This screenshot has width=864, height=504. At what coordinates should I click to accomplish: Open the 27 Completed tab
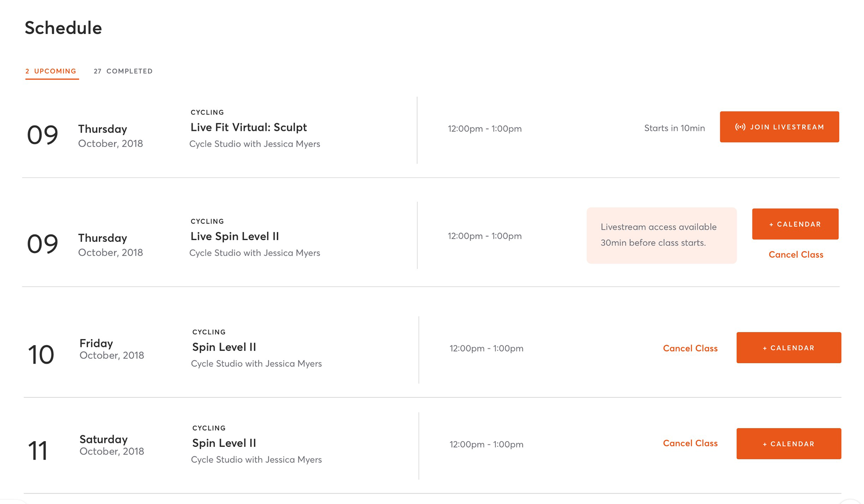point(123,71)
